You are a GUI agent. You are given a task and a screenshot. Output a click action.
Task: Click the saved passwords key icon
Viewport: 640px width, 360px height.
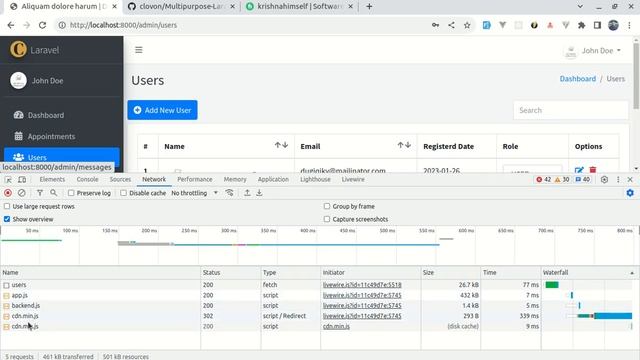point(436,25)
